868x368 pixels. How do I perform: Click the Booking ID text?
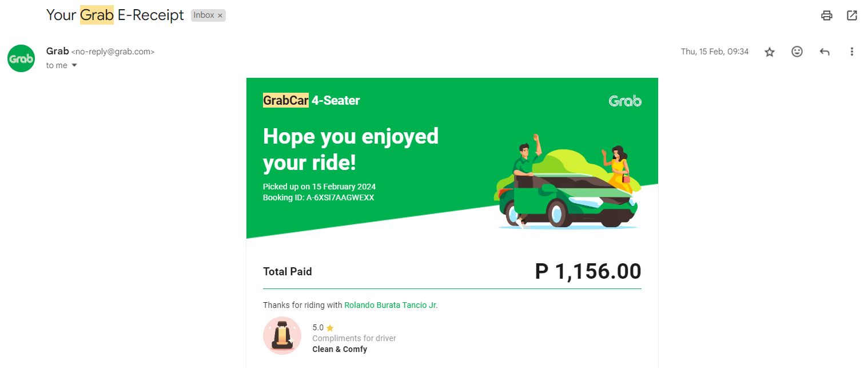tap(318, 197)
